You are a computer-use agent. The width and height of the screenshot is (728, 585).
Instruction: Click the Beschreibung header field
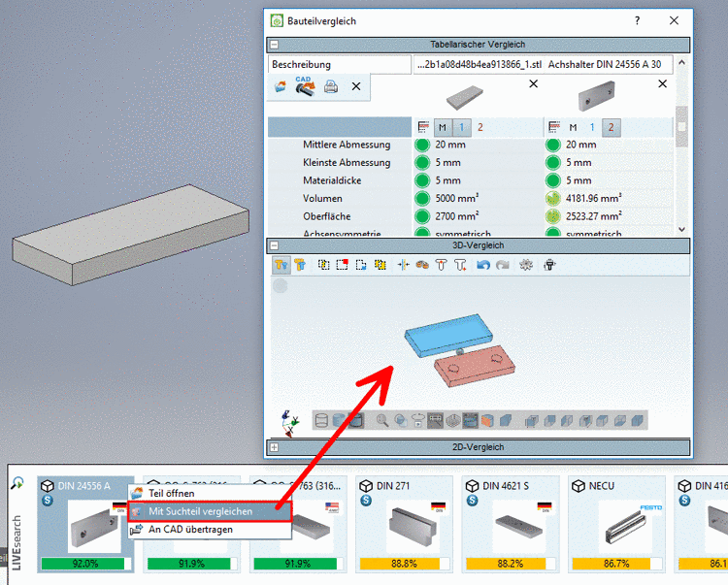coord(340,64)
